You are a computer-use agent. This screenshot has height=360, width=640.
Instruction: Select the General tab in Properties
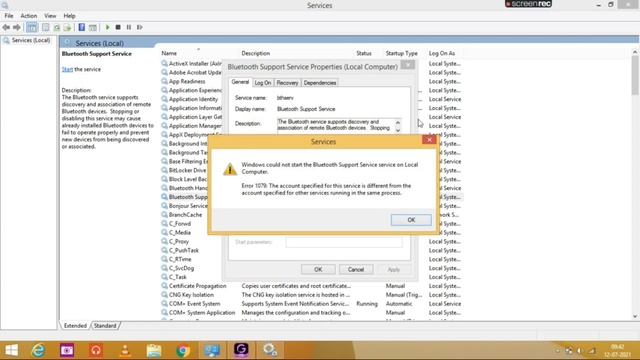point(240,82)
